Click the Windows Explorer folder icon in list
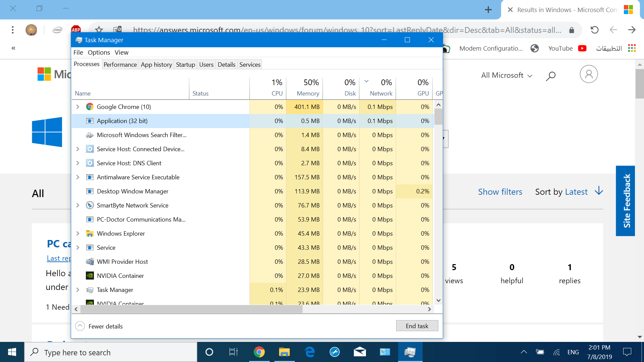The image size is (644, 362). (x=90, y=233)
